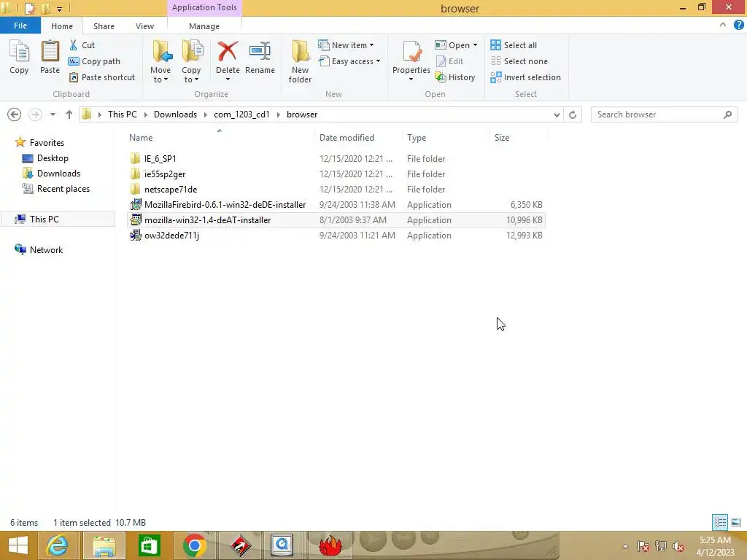This screenshot has width=747, height=560.
Task: Click com_1203_cd1 in the address breadcrumb
Action: point(241,114)
